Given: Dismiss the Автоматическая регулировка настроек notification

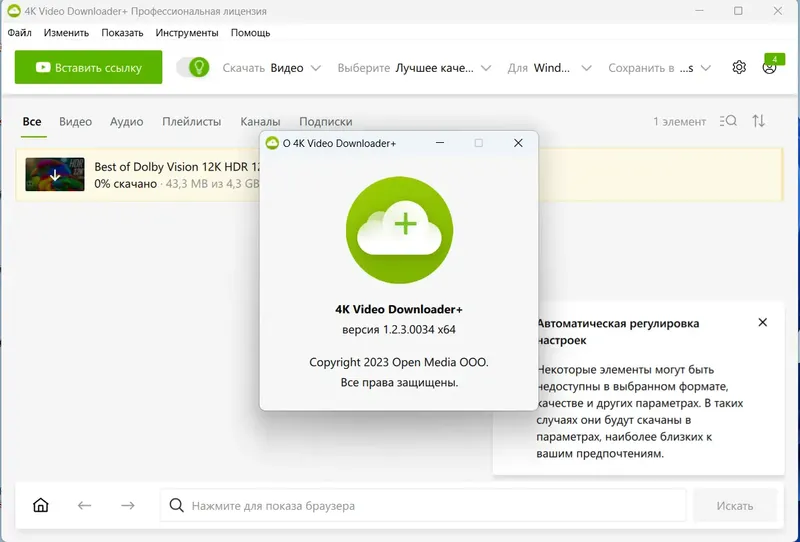Looking at the screenshot, I should click(763, 323).
